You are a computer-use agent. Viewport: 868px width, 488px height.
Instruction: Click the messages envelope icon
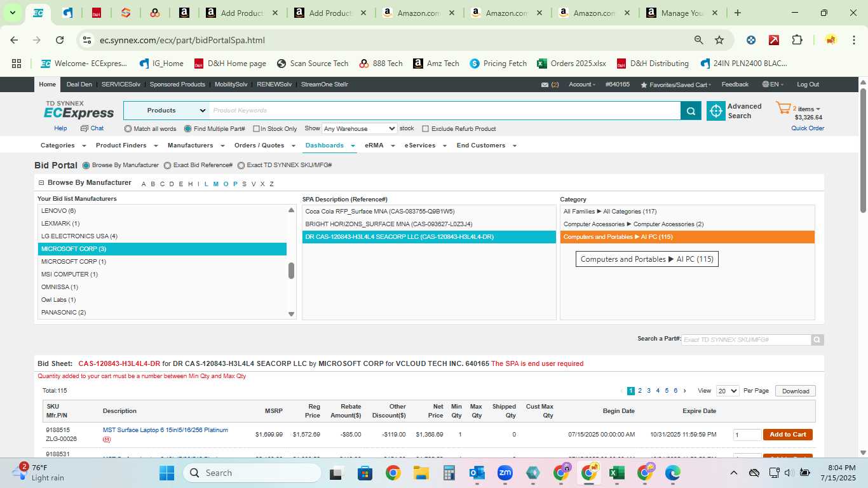click(x=545, y=85)
